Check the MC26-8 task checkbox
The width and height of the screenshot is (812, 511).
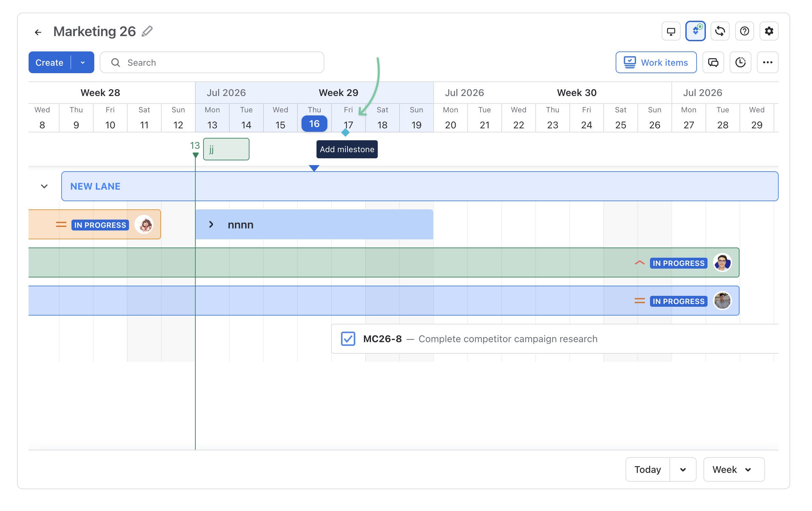348,339
